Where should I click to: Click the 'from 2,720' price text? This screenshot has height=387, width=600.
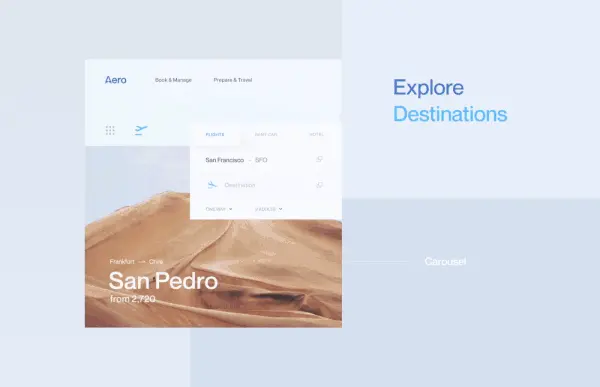(x=133, y=299)
